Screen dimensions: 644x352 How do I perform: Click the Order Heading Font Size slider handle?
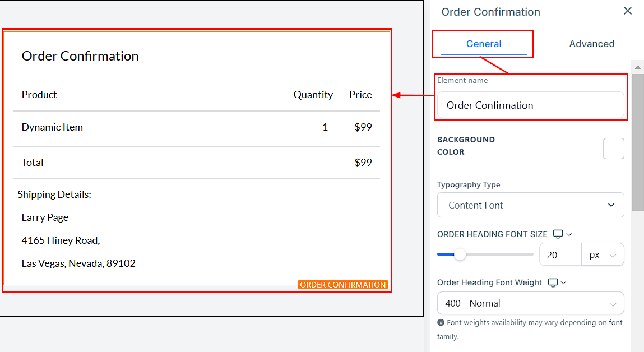point(460,255)
